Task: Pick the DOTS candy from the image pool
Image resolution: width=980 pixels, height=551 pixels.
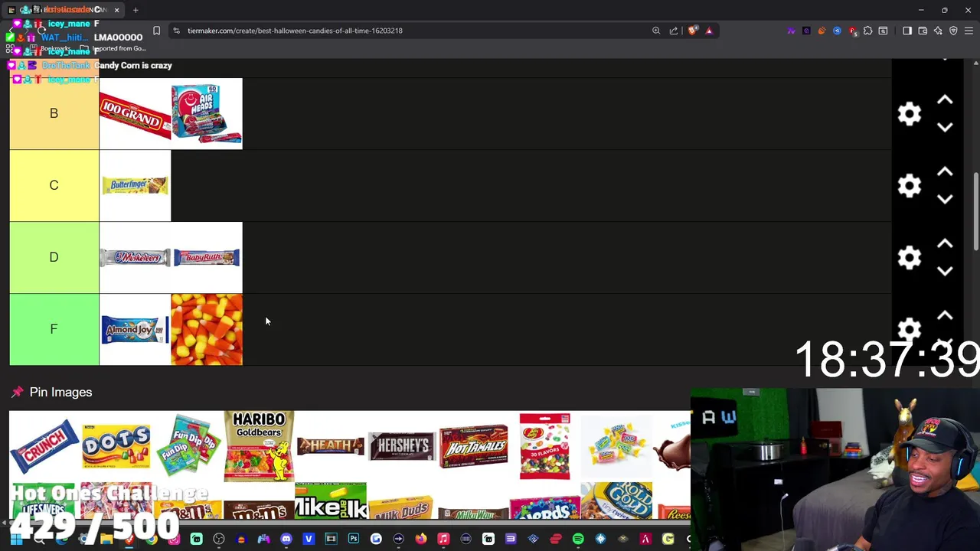Action: [x=116, y=446]
